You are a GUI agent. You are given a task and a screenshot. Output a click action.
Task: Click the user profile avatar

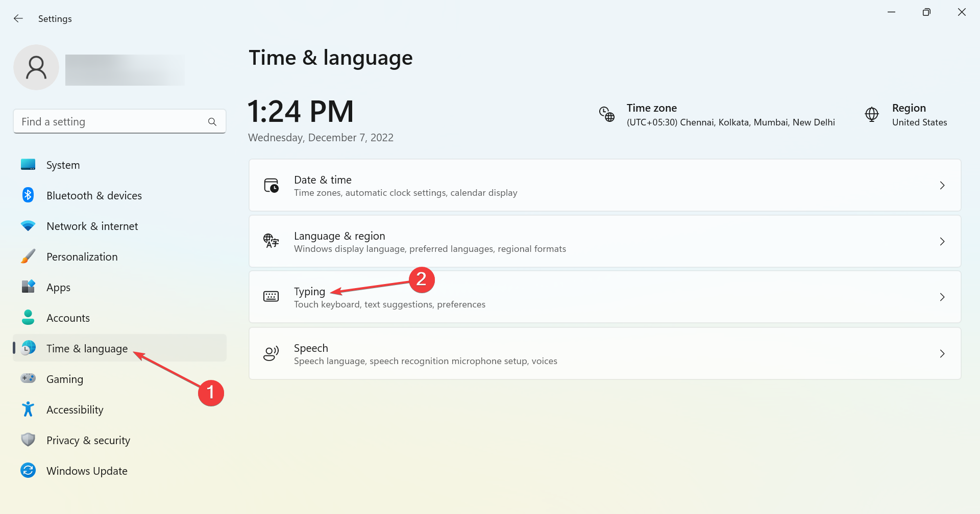coord(36,67)
